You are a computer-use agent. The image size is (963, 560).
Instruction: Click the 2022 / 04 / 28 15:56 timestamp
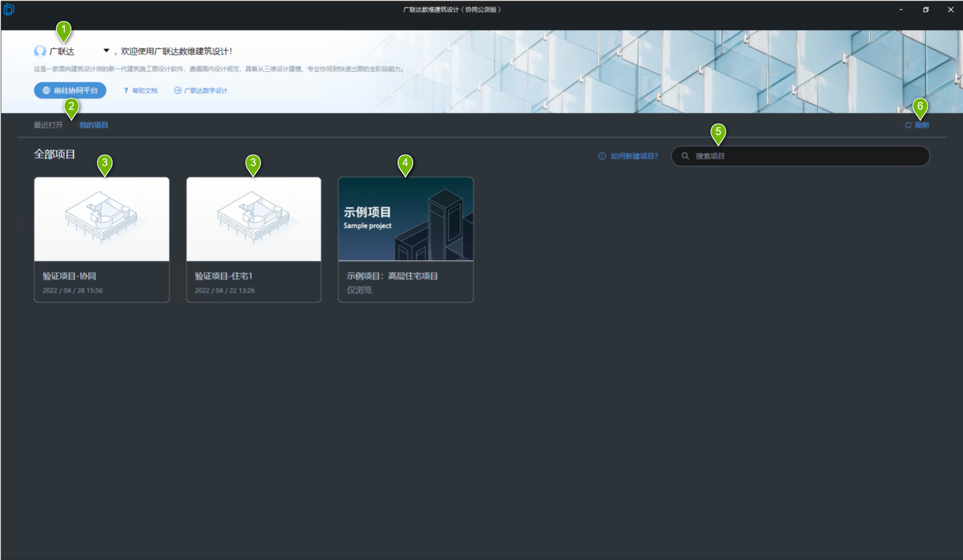point(72,290)
